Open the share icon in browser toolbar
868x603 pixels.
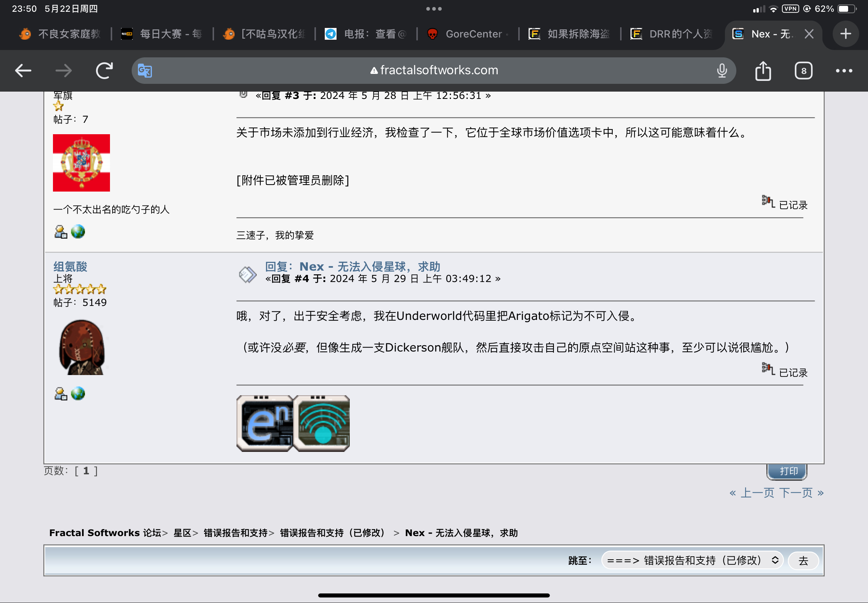point(763,71)
